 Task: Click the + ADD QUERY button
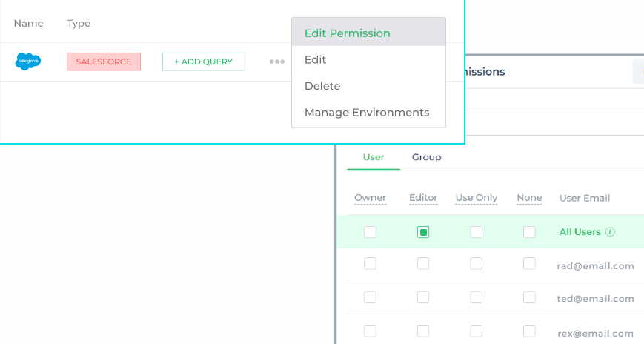pyautogui.click(x=204, y=62)
